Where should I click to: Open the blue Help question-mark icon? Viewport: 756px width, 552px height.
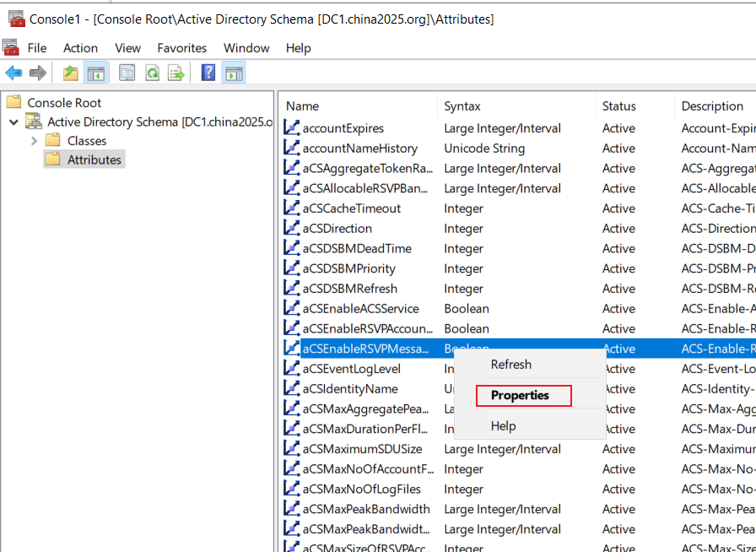208,73
